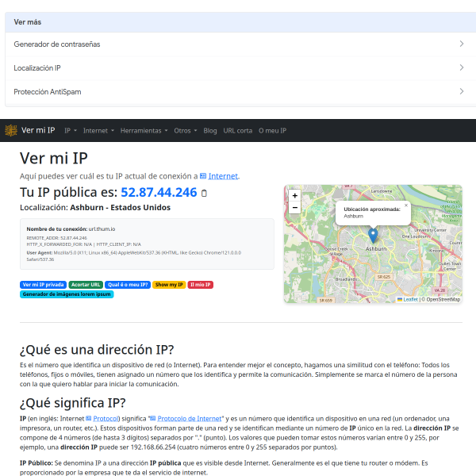Screen dimensions: 476x476
Task: Expand the Otros dropdown menu
Action: click(x=185, y=131)
